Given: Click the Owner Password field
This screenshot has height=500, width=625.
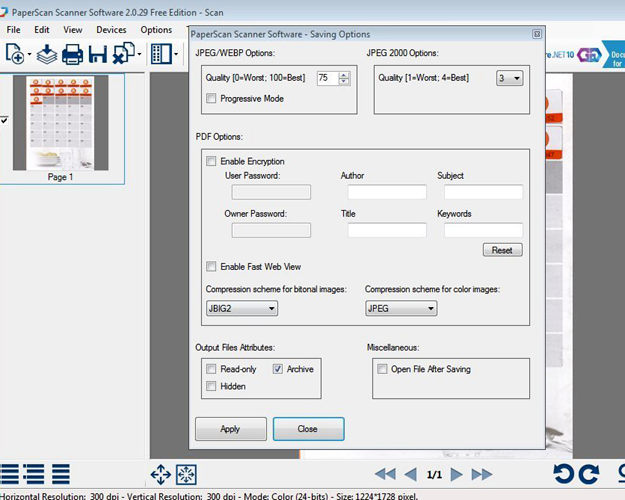Looking at the screenshot, I should 271,230.
